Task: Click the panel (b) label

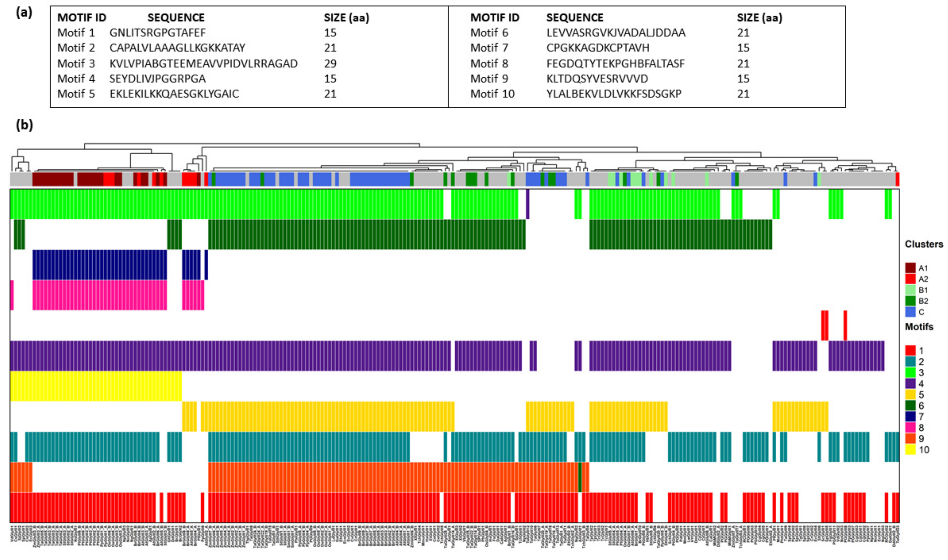Action: (24, 125)
